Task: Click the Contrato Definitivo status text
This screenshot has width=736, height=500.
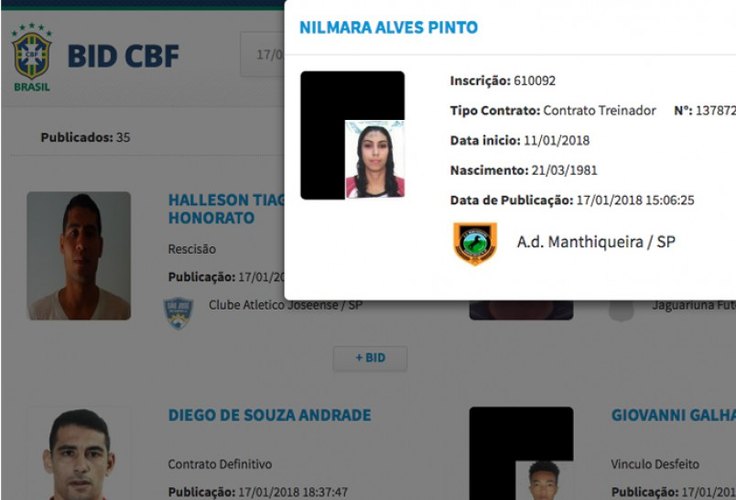Action: (220, 464)
